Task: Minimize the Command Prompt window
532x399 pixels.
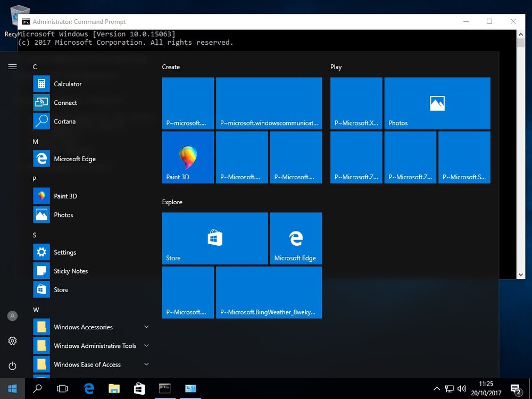Action: 466,21
